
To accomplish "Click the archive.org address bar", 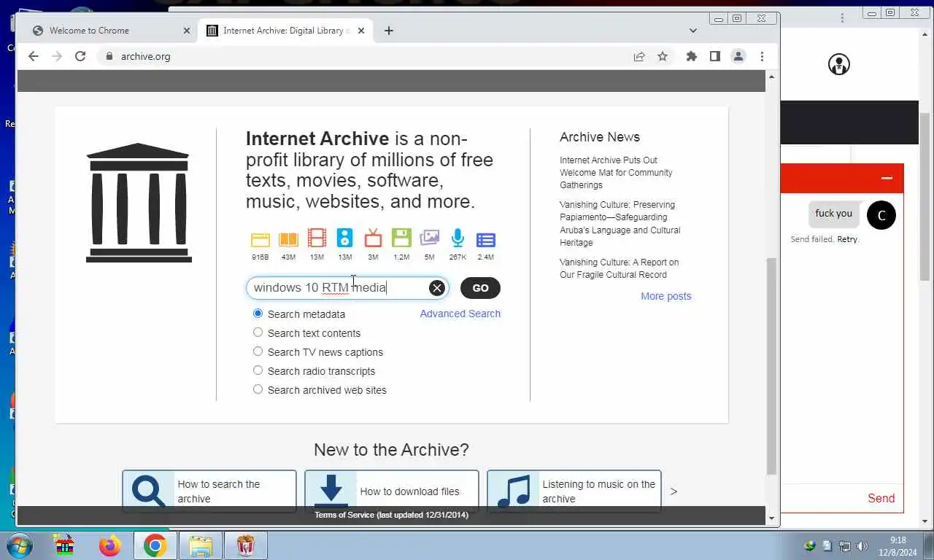I will click(365, 56).
